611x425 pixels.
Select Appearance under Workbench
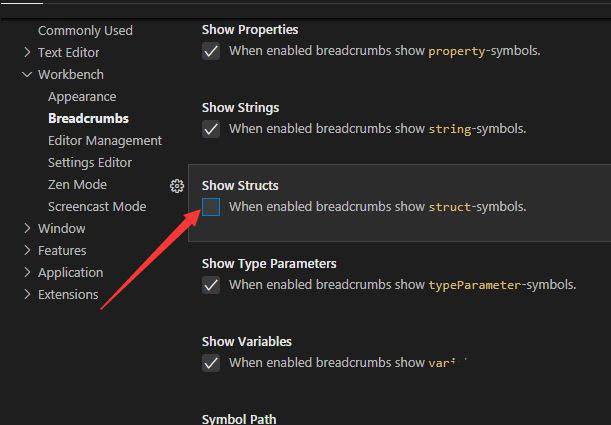click(x=82, y=96)
